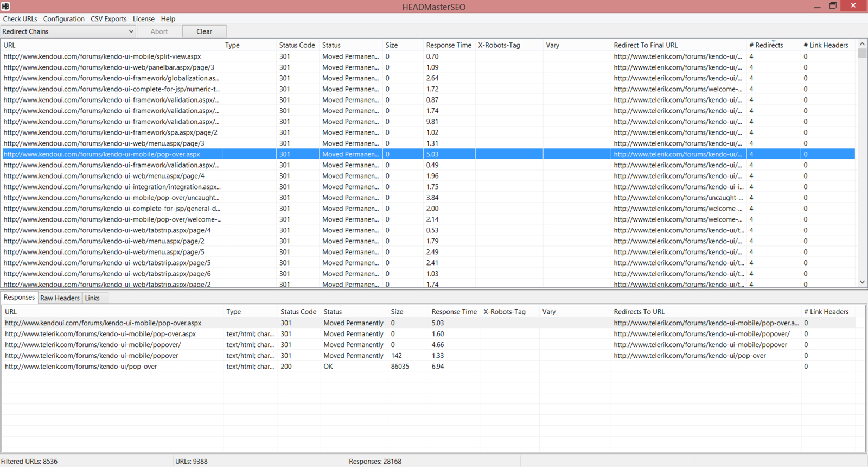
Task: Sort top grid by Status Code header
Action: coord(297,45)
